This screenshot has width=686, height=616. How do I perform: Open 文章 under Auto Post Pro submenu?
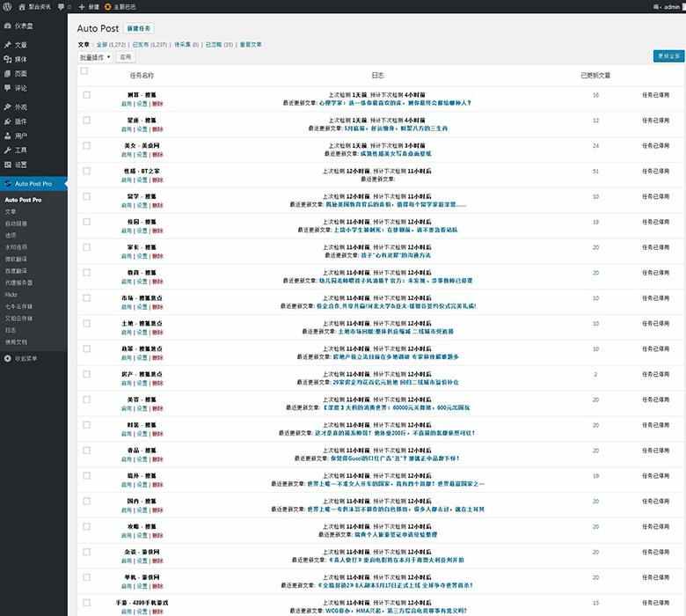pyautogui.click(x=11, y=211)
